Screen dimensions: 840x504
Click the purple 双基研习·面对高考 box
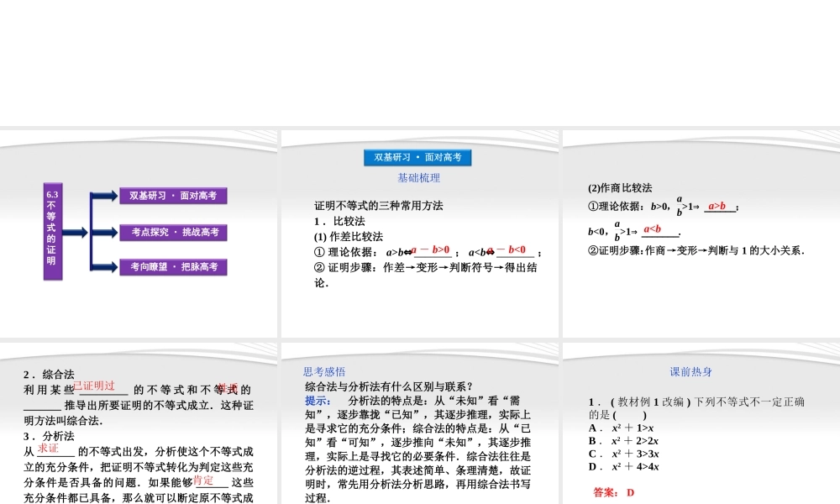[173, 196]
